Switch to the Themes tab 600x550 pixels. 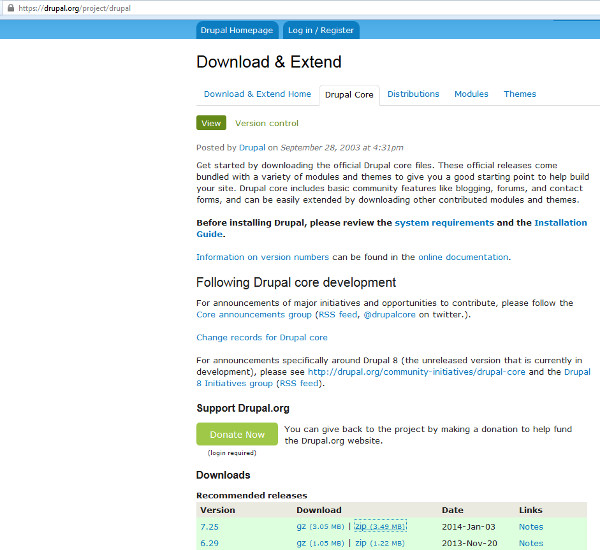pos(520,94)
